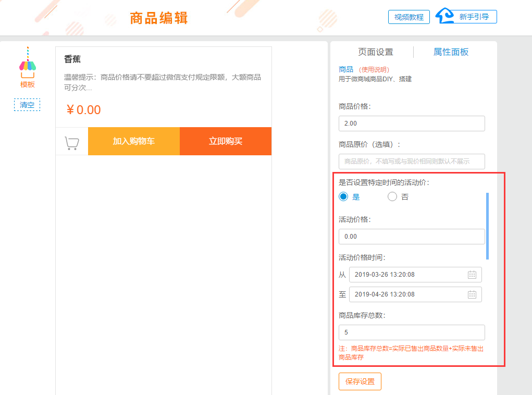Focus the 活动价格 field showing 0.00
The height and width of the screenshot is (395, 532).
412,237
